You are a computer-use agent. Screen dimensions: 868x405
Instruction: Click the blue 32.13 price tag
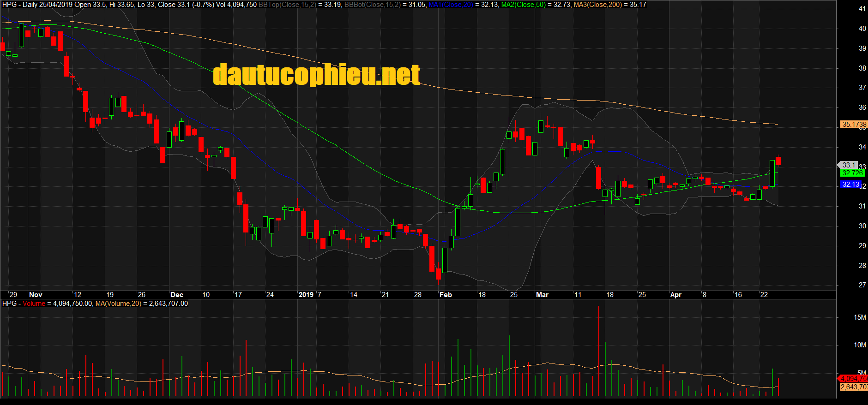851,185
